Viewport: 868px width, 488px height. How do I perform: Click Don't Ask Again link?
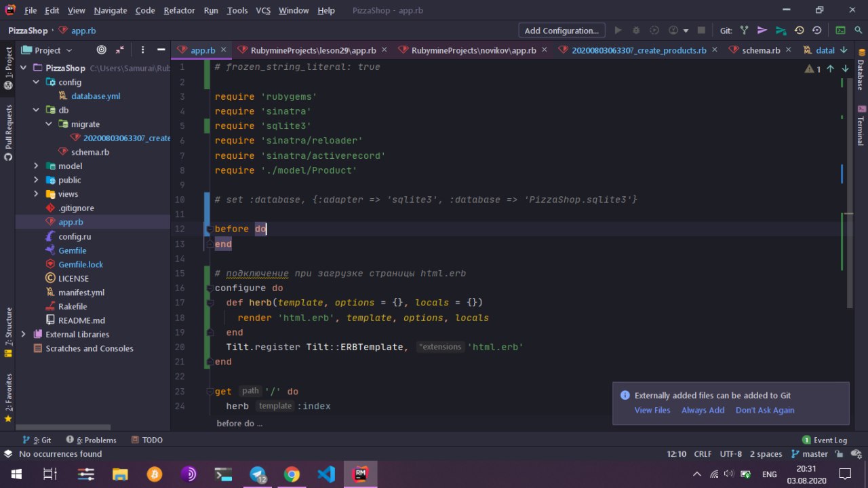point(765,410)
